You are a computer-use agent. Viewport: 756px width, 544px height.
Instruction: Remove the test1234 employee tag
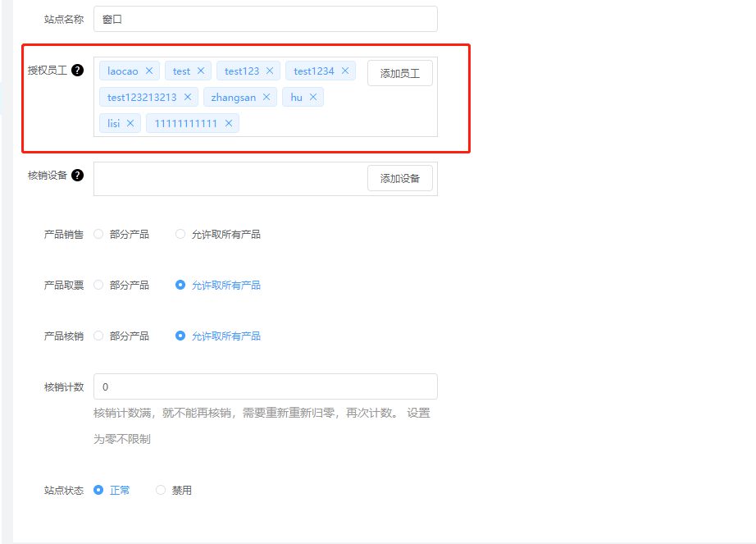[x=345, y=71]
